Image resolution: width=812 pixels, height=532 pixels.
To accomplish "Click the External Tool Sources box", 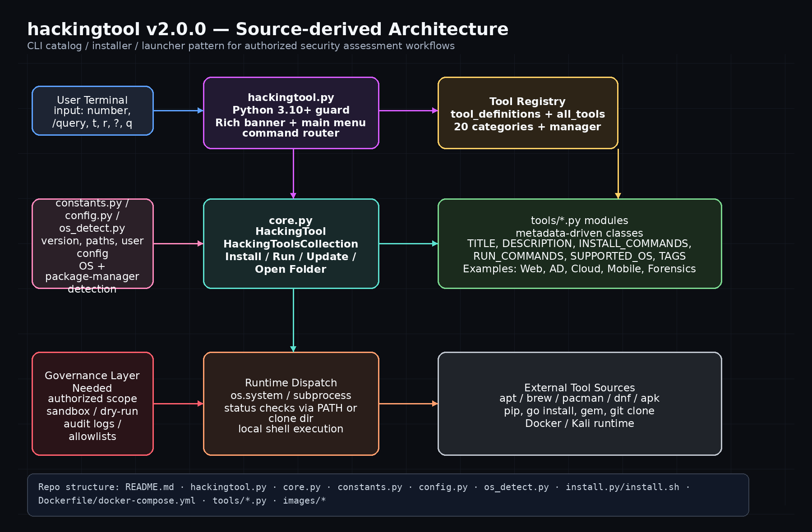I will coord(580,404).
